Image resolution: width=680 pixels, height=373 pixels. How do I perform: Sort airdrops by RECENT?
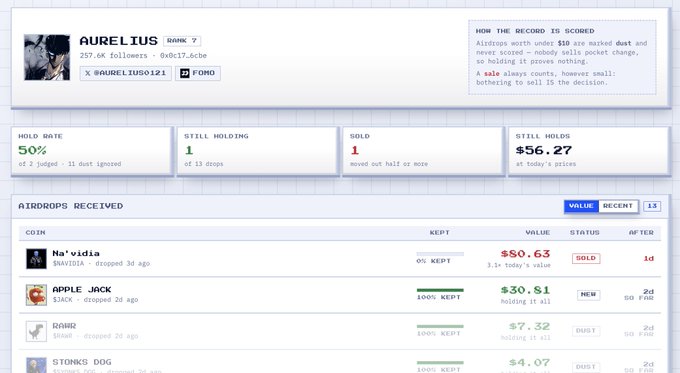618,206
